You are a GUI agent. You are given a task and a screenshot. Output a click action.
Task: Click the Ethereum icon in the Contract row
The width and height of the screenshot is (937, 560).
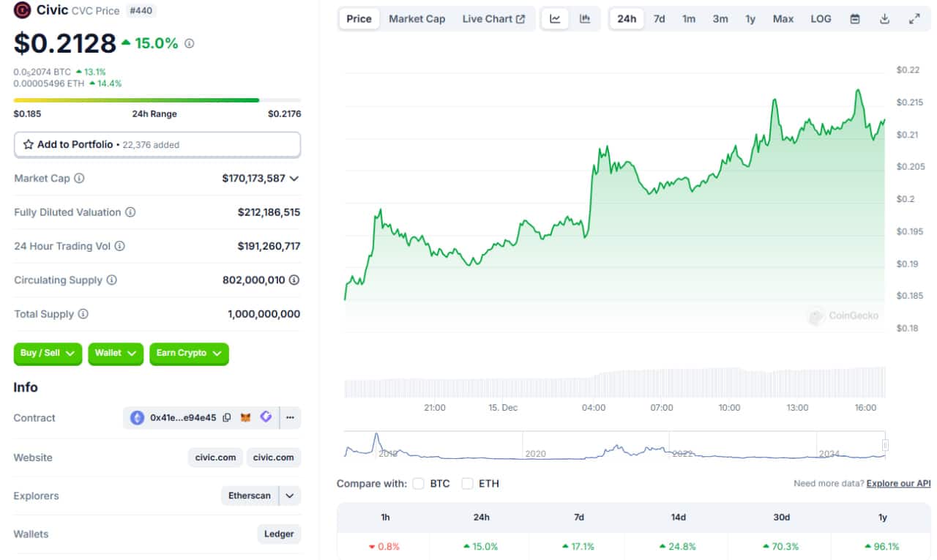tap(137, 418)
